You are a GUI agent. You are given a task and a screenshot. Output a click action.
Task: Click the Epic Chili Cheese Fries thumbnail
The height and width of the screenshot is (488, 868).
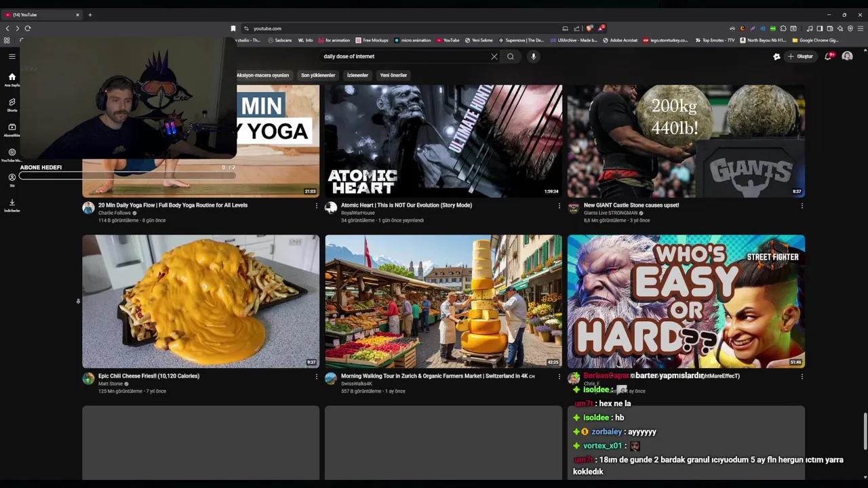coord(201,302)
